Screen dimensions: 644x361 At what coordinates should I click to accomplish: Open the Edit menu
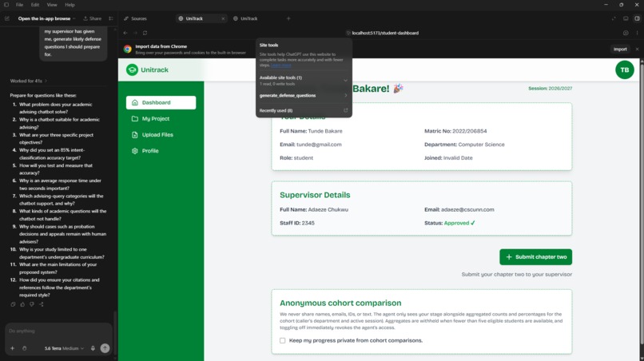click(35, 5)
